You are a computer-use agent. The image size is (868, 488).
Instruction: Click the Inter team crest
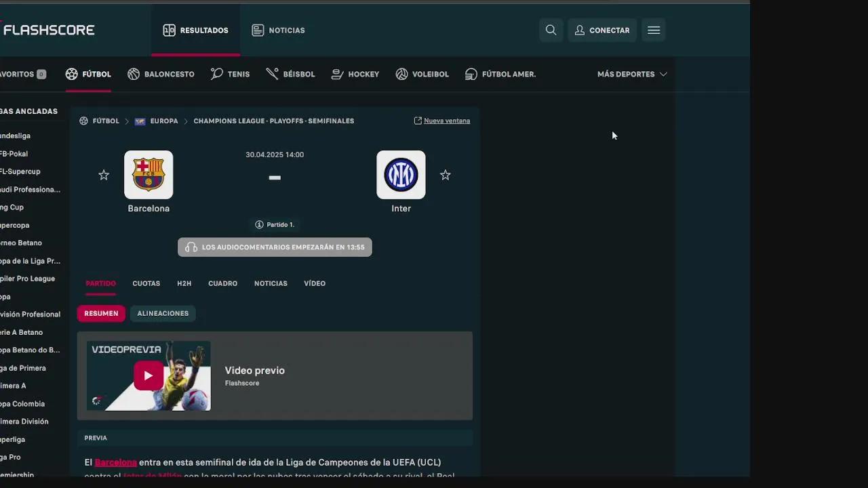[x=401, y=175]
